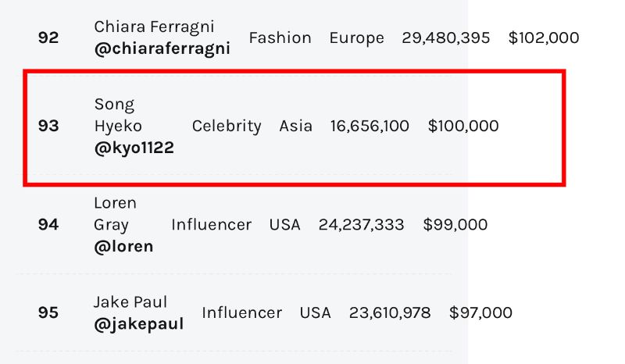The width and height of the screenshot is (625, 364).
Task: Click the Asia region cell
Action: [x=295, y=126]
